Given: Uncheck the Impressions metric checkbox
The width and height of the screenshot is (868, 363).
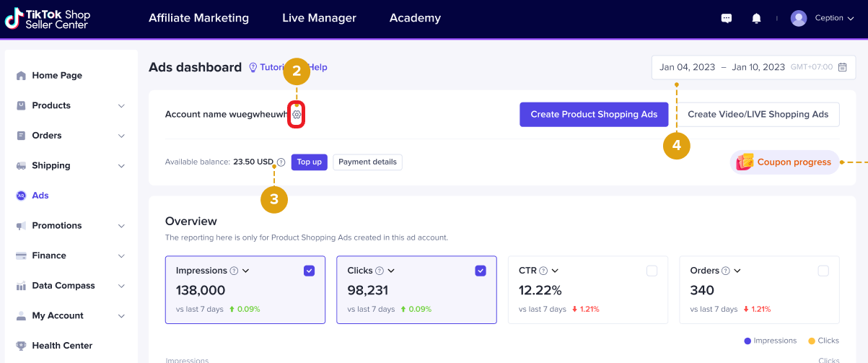Looking at the screenshot, I should click(x=309, y=271).
